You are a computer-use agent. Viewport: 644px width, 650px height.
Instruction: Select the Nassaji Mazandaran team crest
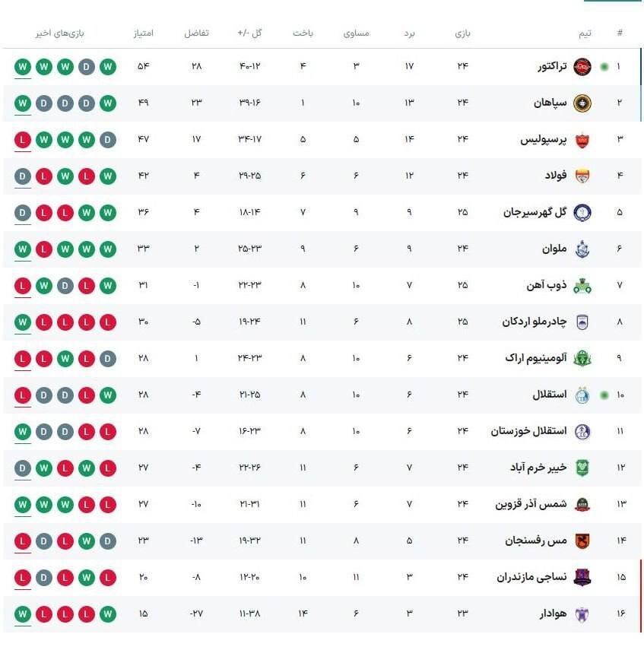click(582, 577)
